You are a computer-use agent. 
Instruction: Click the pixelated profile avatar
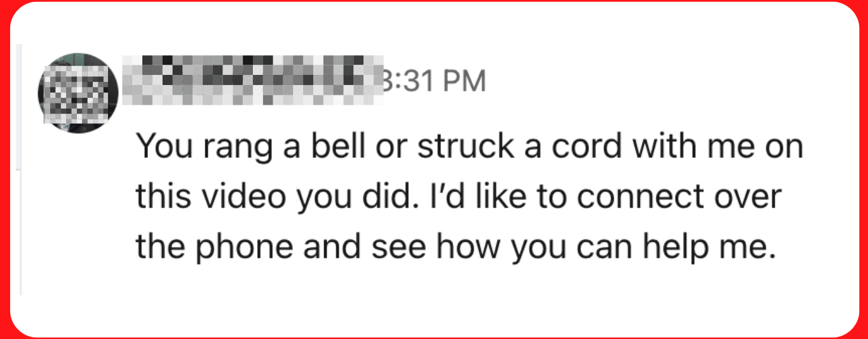79,93
